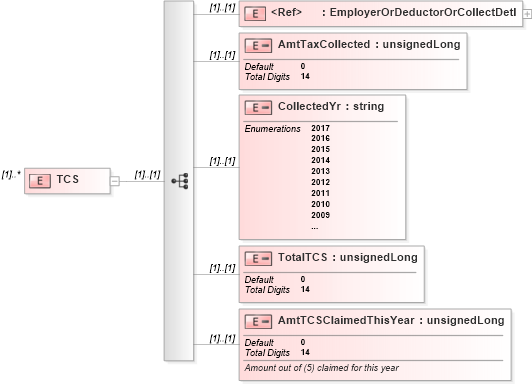Select the CollectedYr : string title

[331, 107]
